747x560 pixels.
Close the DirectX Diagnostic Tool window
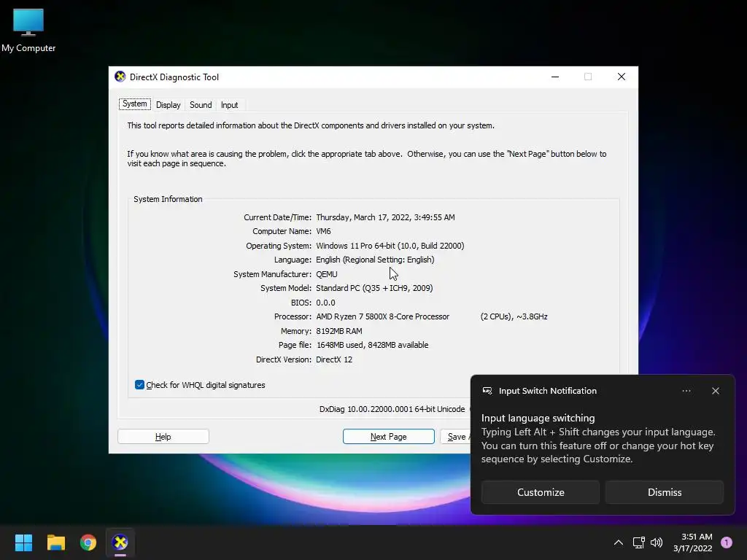click(x=622, y=77)
